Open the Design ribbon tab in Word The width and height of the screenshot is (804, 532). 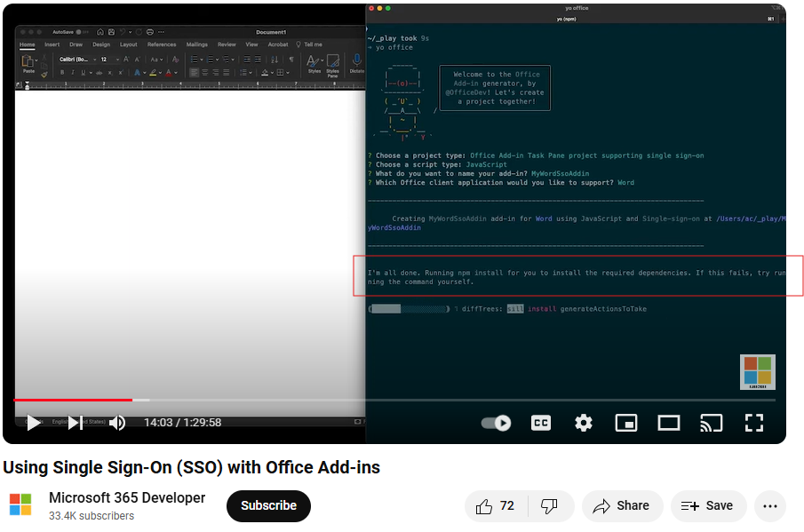tap(101, 44)
